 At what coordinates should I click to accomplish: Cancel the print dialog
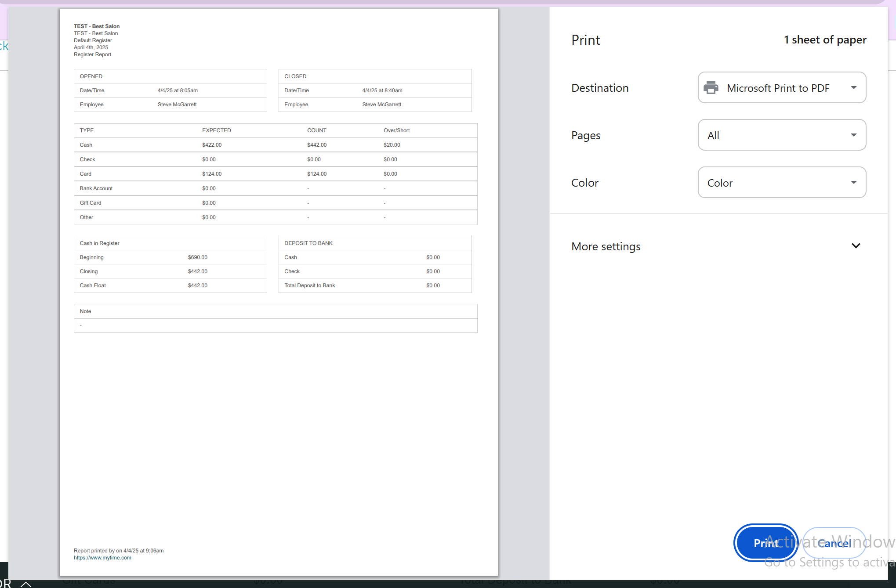(834, 543)
